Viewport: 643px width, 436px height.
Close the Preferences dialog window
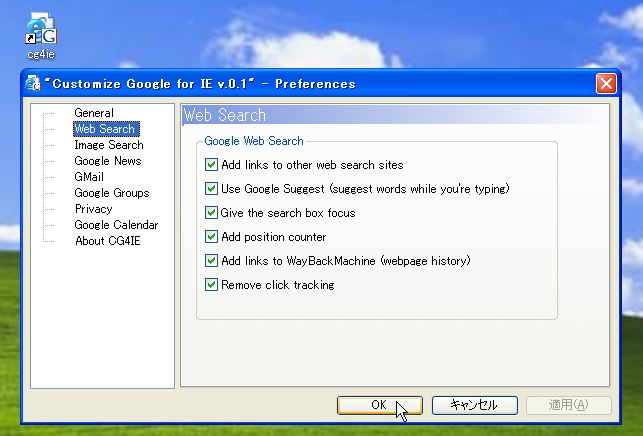tap(606, 84)
